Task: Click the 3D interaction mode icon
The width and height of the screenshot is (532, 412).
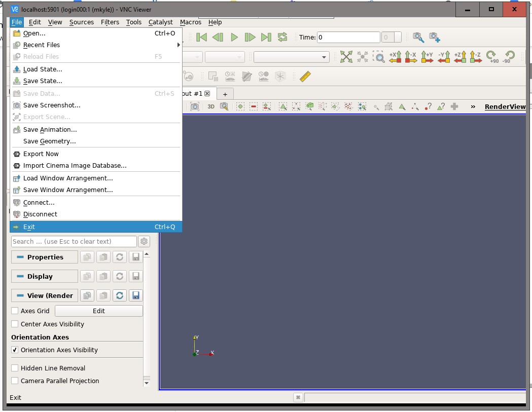Action: coord(211,106)
